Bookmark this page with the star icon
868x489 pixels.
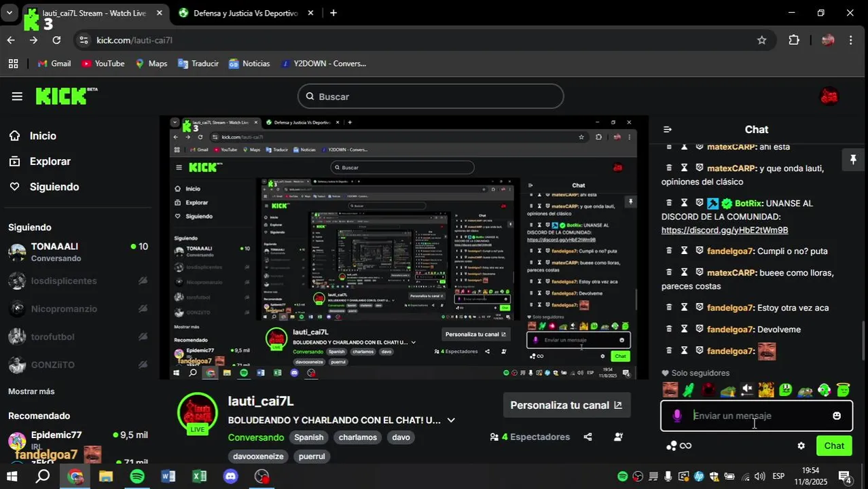tap(762, 40)
